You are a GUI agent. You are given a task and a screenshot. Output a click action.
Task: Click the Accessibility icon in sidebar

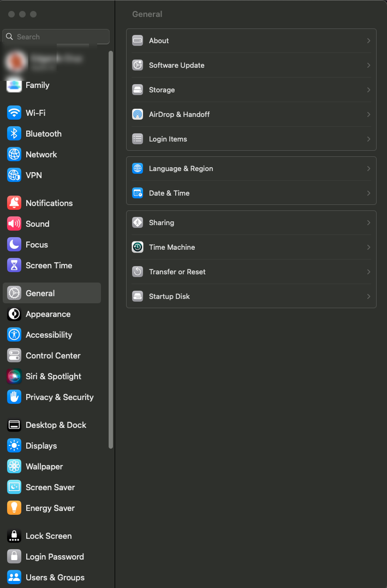tap(14, 335)
